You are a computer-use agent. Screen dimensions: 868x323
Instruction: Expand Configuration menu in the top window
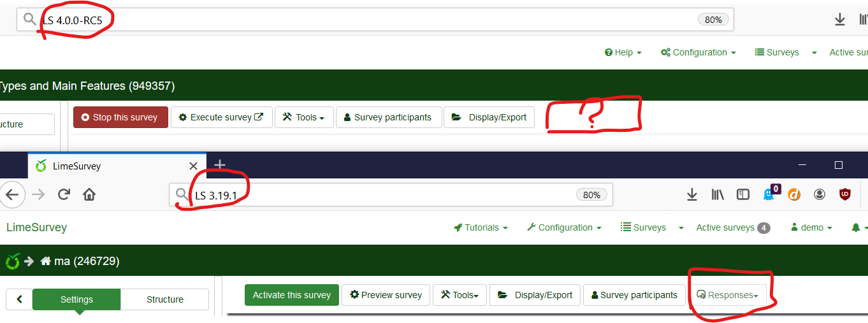point(698,52)
